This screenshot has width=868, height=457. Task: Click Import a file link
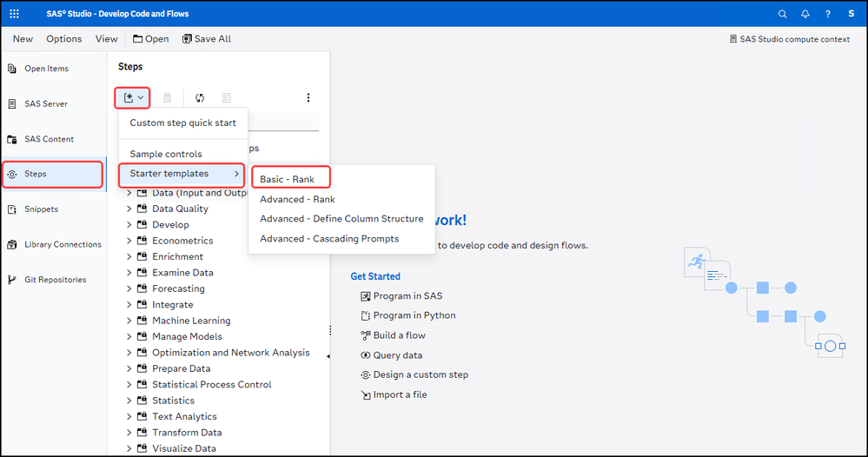click(394, 394)
